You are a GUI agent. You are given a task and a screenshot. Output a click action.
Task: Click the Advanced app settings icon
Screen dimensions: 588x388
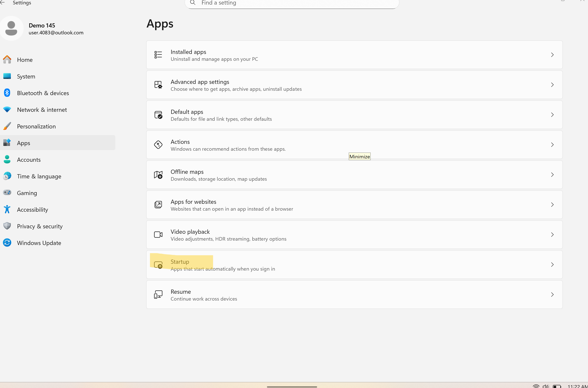(x=158, y=85)
